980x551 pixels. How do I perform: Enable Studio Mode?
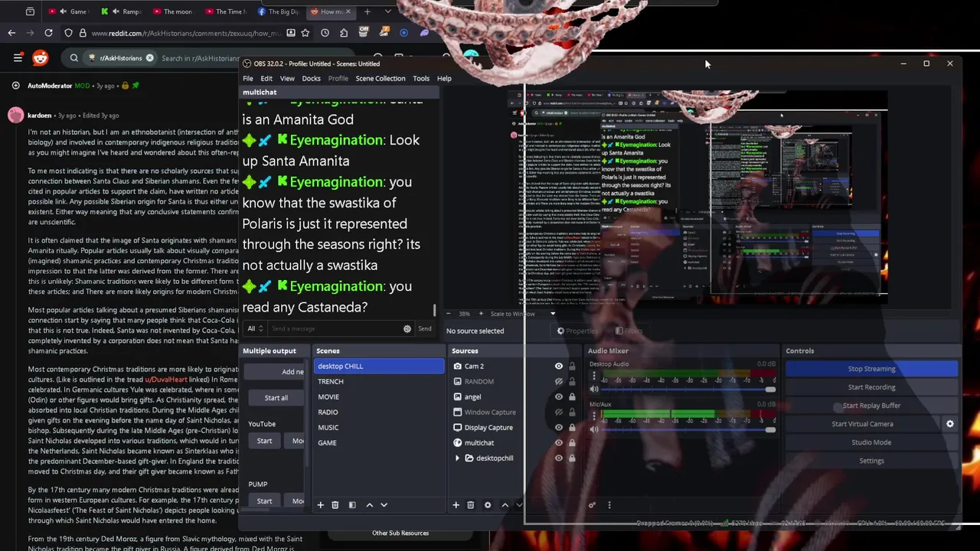pyautogui.click(x=871, y=442)
